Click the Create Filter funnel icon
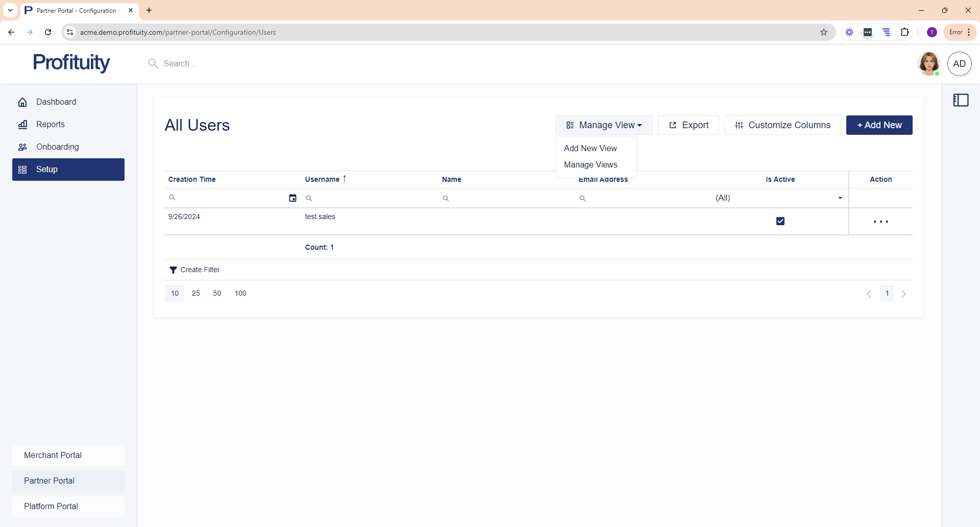The width and height of the screenshot is (980, 527). pyautogui.click(x=173, y=270)
